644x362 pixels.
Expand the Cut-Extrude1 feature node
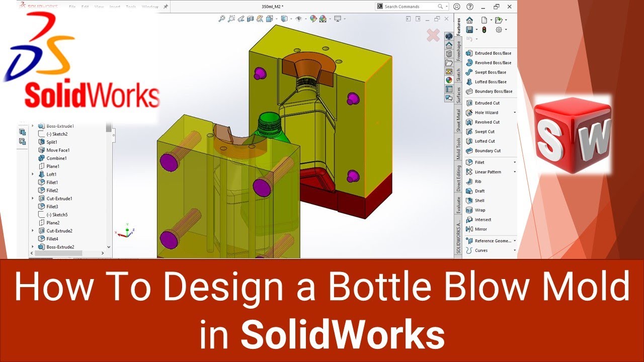click(33, 199)
